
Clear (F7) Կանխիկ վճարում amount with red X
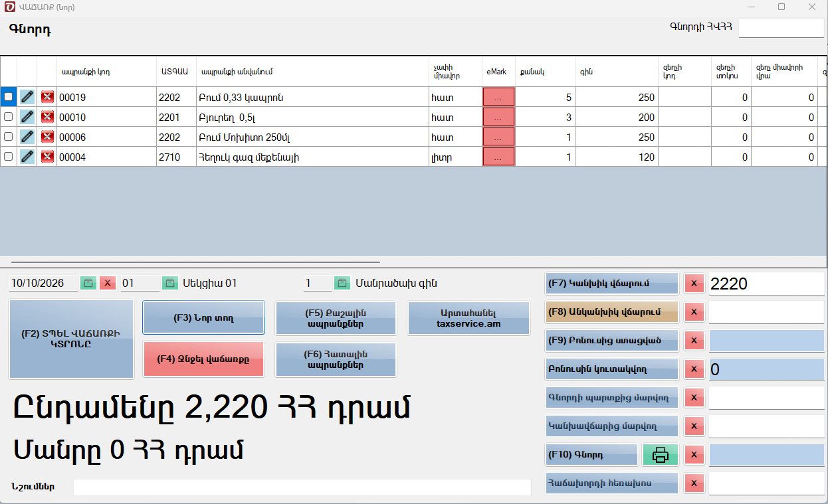coord(694,284)
